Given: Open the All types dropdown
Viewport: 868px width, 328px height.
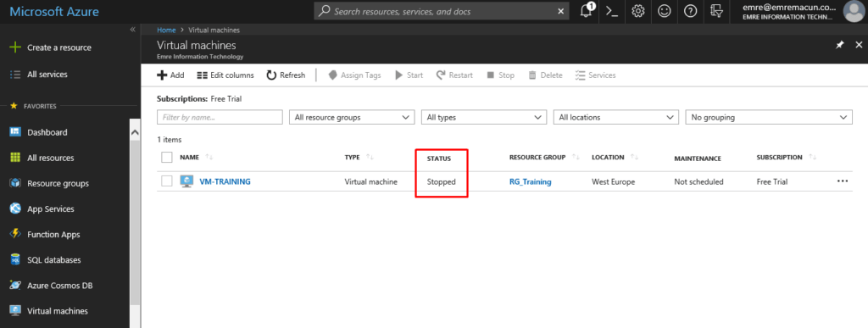Looking at the screenshot, I should pyautogui.click(x=484, y=117).
